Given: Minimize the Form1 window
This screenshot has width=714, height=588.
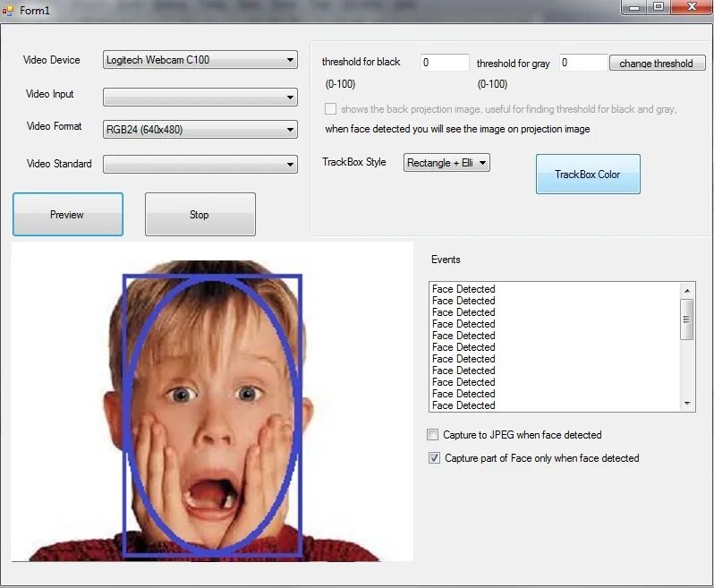Looking at the screenshot, I should [634, 7].
